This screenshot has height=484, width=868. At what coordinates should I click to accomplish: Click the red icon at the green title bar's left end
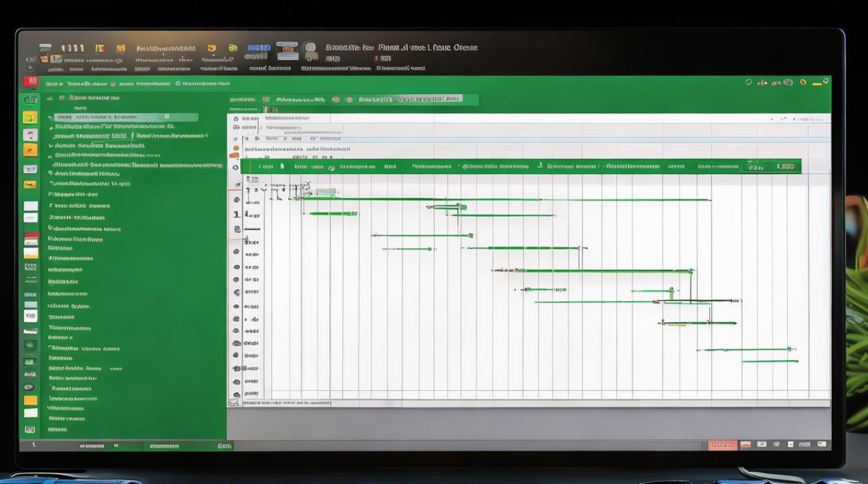click(x=30, y=81)
